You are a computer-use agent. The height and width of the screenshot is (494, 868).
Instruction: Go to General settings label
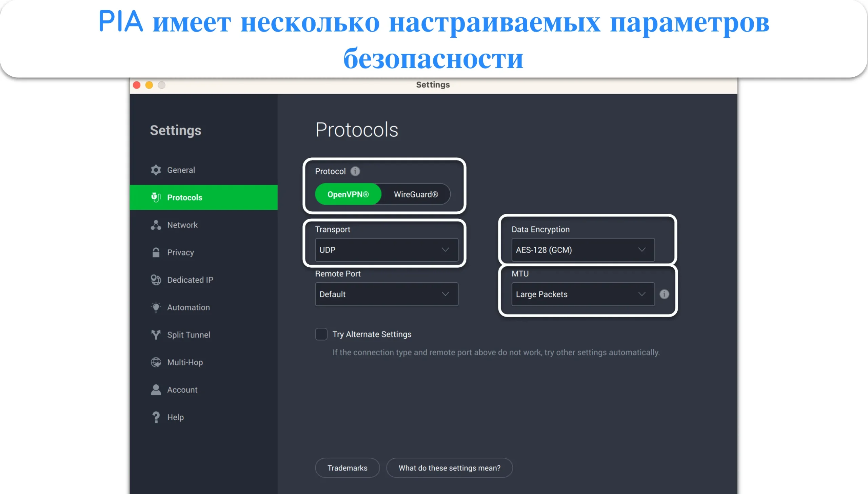coord(181,170)
